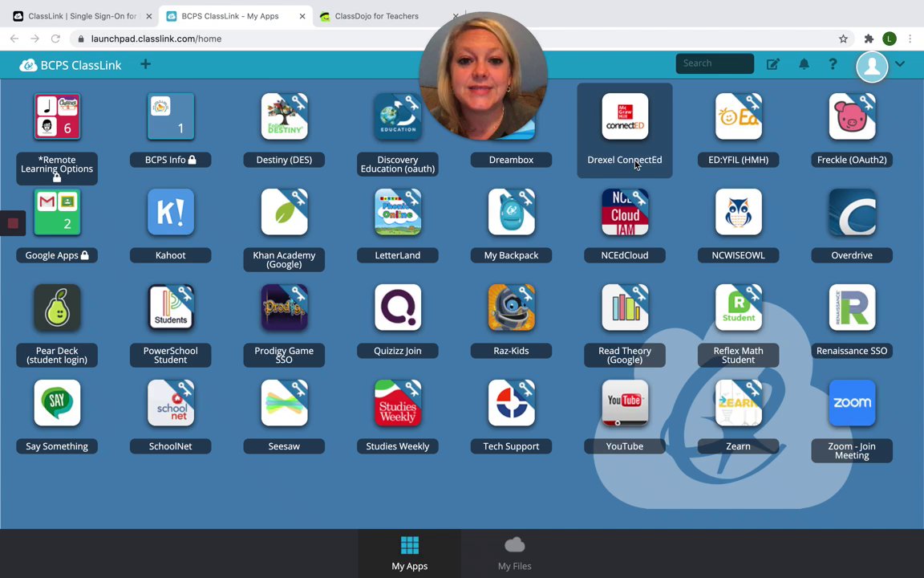Launch PowerSchool Student app

170,308
